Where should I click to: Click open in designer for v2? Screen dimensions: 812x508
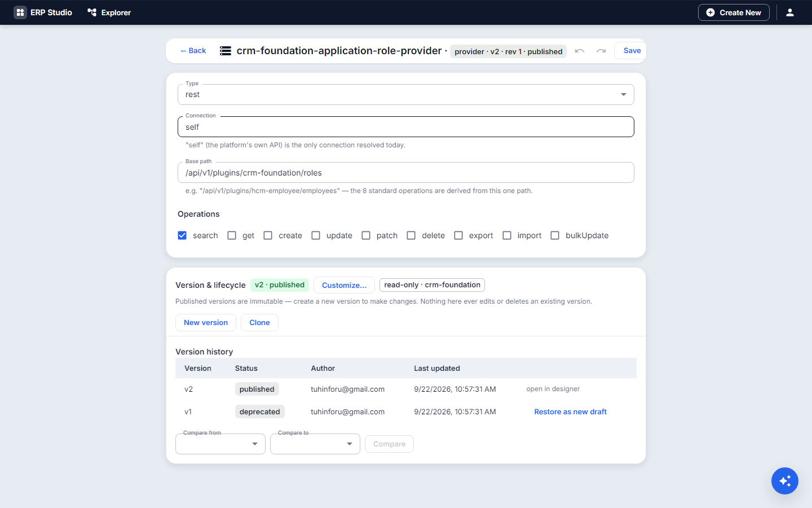coord(553,389)
